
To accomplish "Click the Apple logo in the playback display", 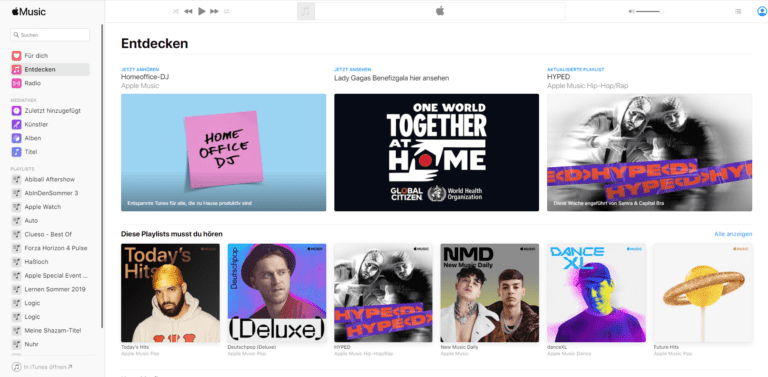I will [440, 11].
